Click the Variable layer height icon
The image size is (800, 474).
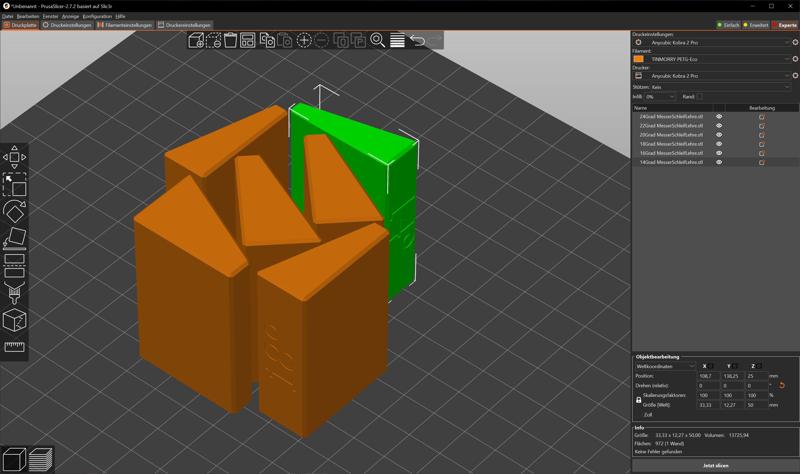click(397, 40)
